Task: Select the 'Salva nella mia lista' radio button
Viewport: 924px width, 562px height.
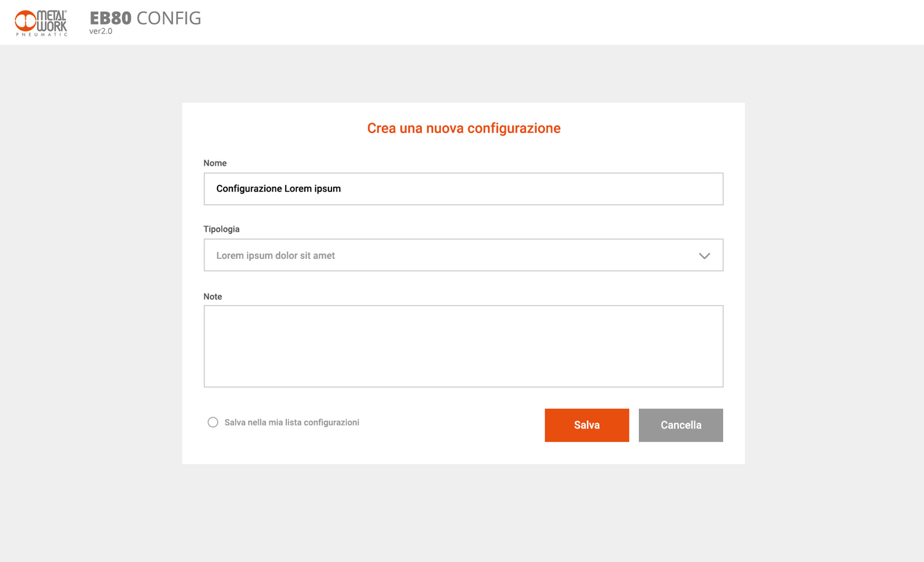Action: 213,422
